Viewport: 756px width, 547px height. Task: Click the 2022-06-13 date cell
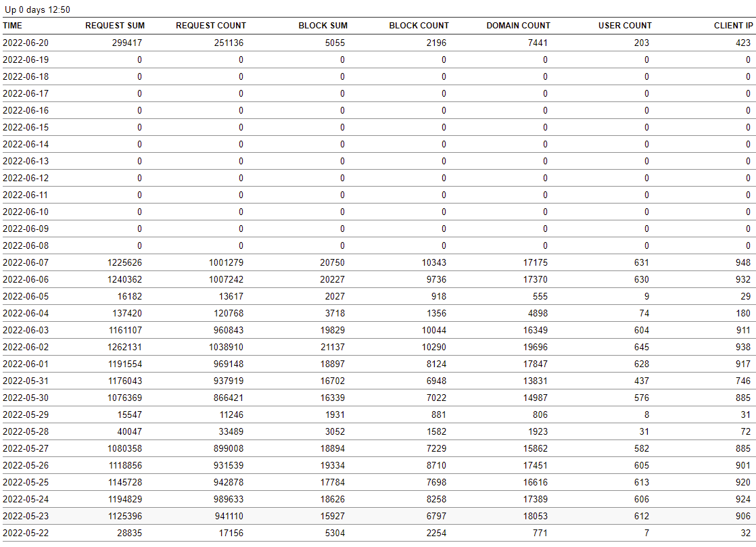(x=26, y=161)
